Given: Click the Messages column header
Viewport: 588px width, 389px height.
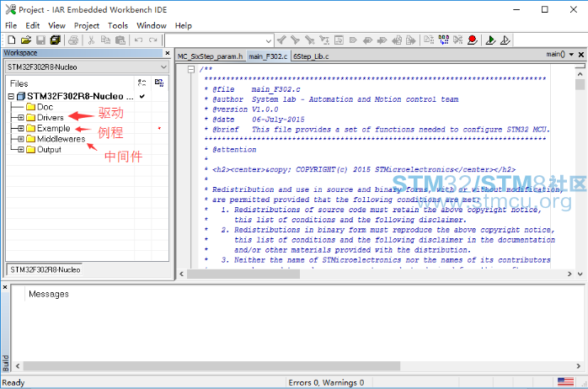Looking at the screenshot, I should tap(49, 294).
